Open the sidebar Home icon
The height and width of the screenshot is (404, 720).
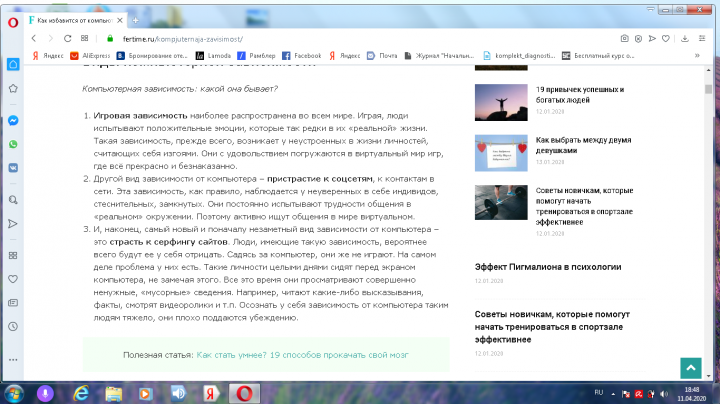click(x=13, y=64)
